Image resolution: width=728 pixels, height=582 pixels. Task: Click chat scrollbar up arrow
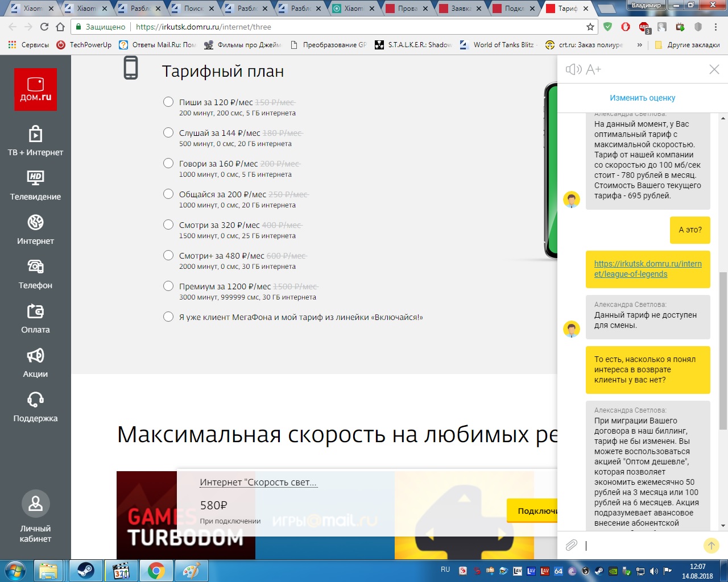point(723,118)
